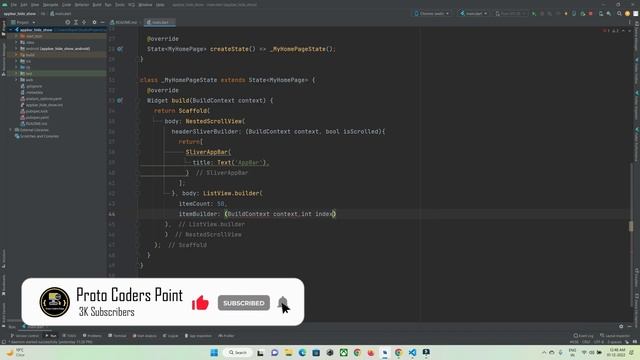Expand the android folder
Screen dimensions: 640x360
pyautogui.click(x=16, y=49)
